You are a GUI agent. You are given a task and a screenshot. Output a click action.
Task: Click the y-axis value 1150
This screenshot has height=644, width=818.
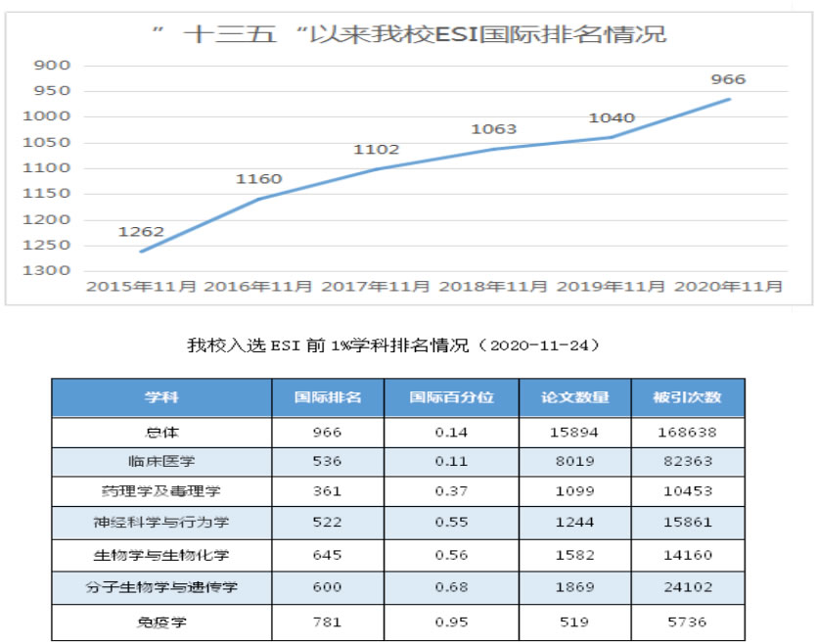[46, 194]
